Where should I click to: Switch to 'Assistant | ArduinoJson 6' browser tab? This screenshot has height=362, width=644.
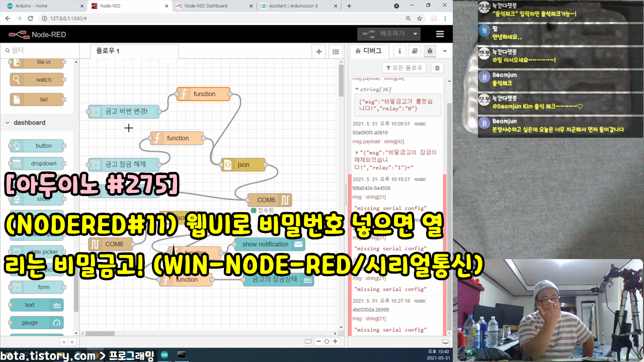coord(297,6)
